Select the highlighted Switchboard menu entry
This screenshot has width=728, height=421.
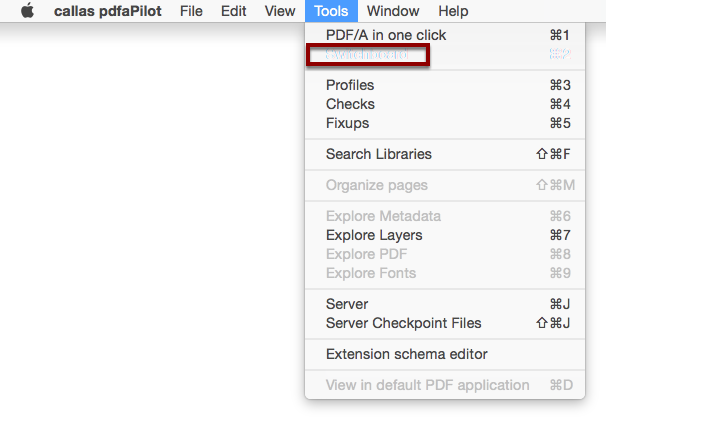pos(445,55)
